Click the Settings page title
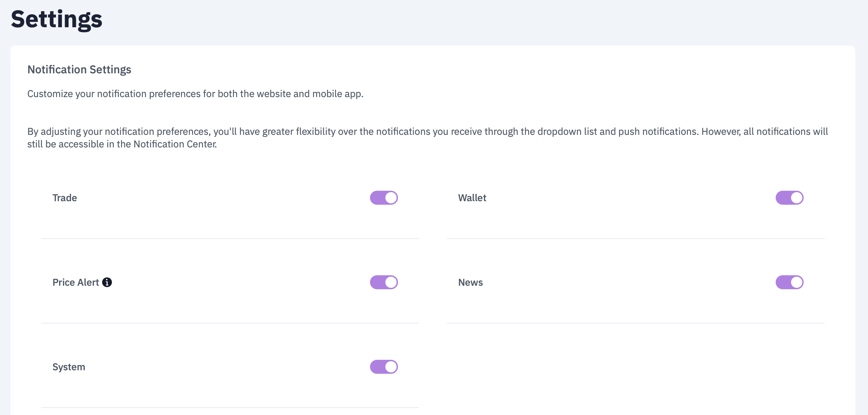Screen dimensions: 868x415 (57, 20)
